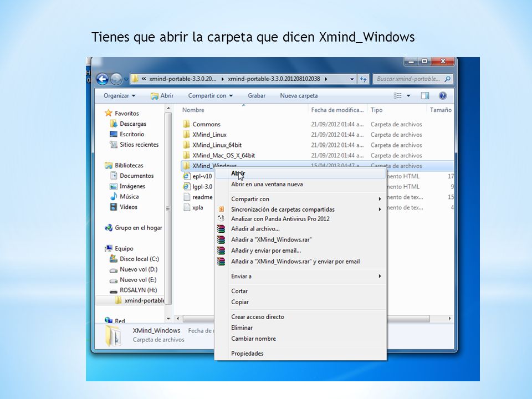The width and height of the screenshot is (532, 399).
Task: Expand the address bar history dropdown
Action: tap(352, 79)
